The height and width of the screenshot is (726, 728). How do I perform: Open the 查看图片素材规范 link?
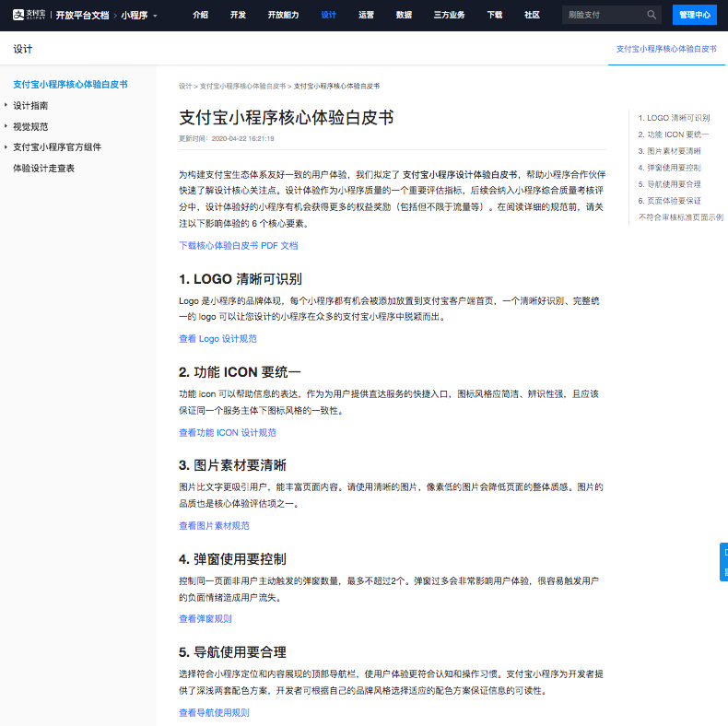pos(214,526)
